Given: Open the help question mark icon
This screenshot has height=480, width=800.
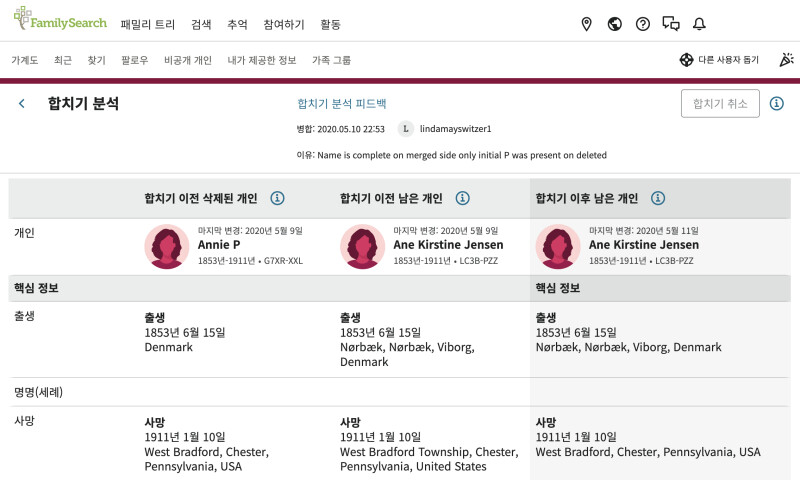Looking at the screenshot, I should pyautogui.click(x=643, y=24).
